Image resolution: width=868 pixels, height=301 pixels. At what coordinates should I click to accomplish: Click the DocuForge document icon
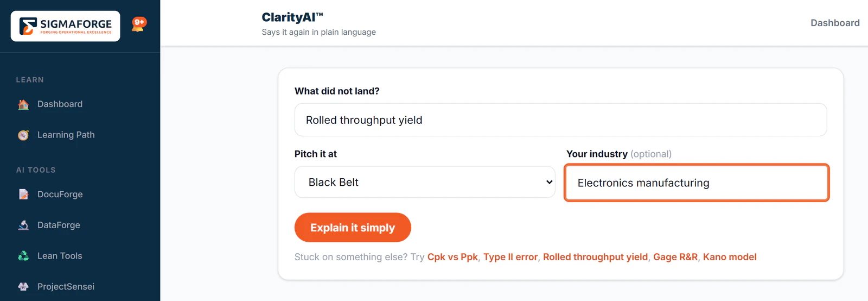pyautogui.click(x=23, y=195)
